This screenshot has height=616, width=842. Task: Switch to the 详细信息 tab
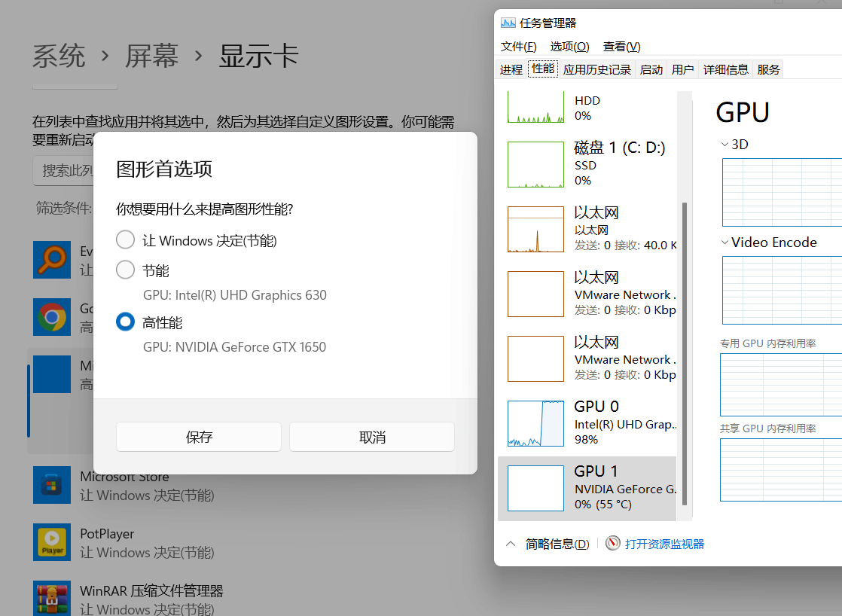click(x=725, y=69)
